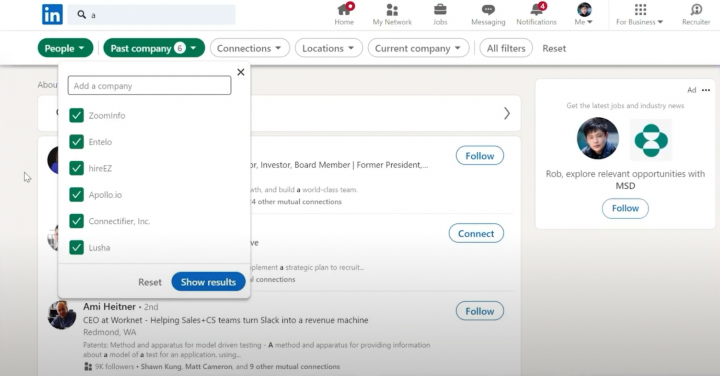720x376 pixels.
Task: Expand the Connections filter dropdown
Action: pyautogui.click(x=249, y=48)
